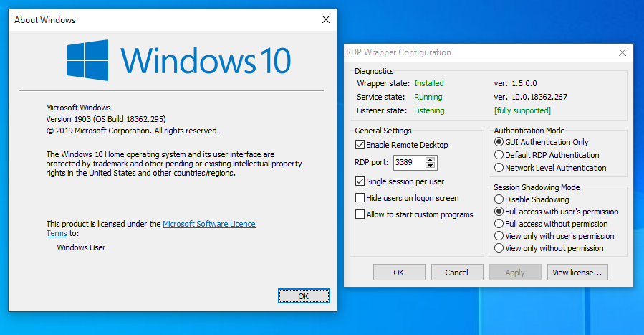644x335 pixels.
Task: Click OK in RDP Wrapper Configuration
Action: click(399, 273)
